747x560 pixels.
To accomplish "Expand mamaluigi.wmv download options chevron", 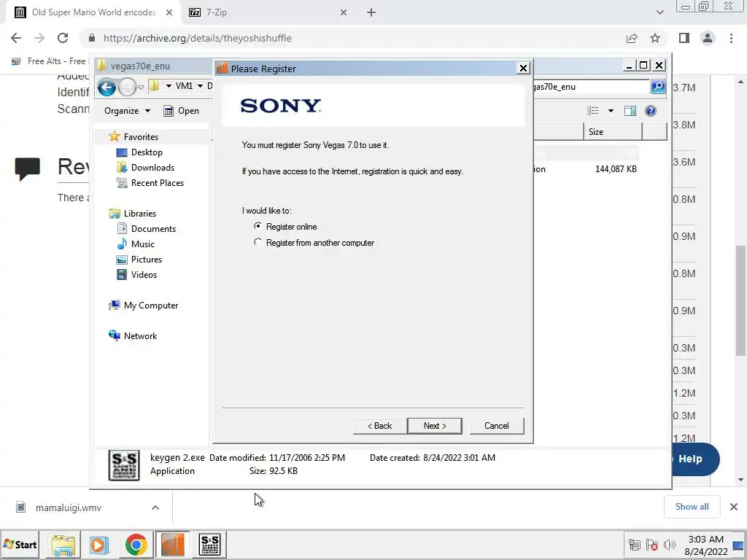I will point(155,507).
